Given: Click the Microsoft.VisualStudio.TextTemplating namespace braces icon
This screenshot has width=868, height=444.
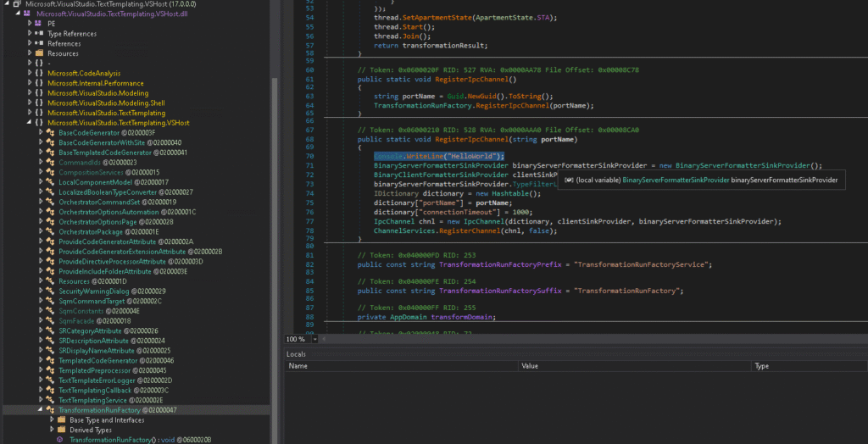Looking at the screenshot, I should [x=39, y=113].
